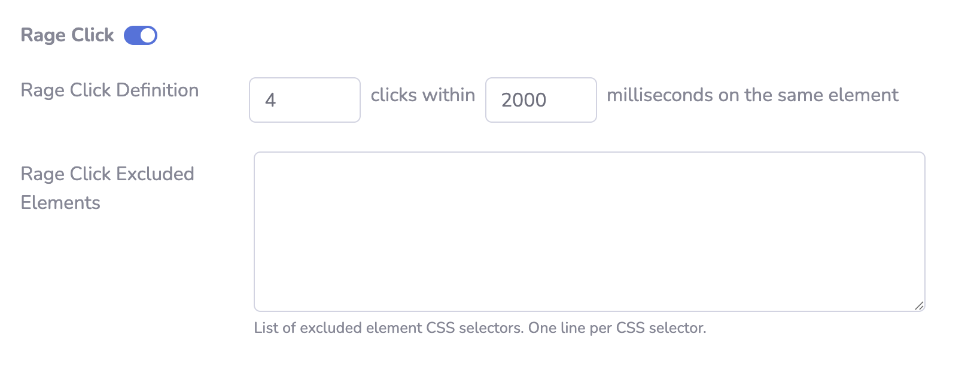Disable the Rage Click toggle
This screenshot has width=980, height=370.
click(141, 35)
